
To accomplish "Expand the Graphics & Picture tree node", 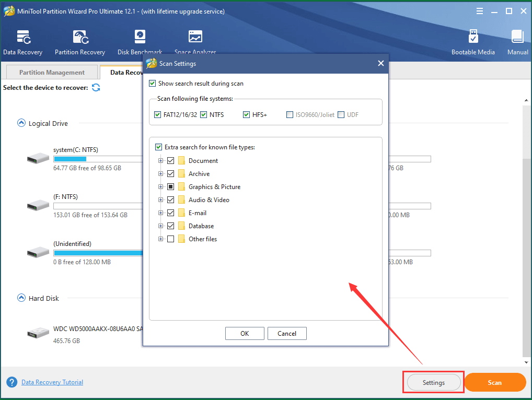I will click(160, 187).
